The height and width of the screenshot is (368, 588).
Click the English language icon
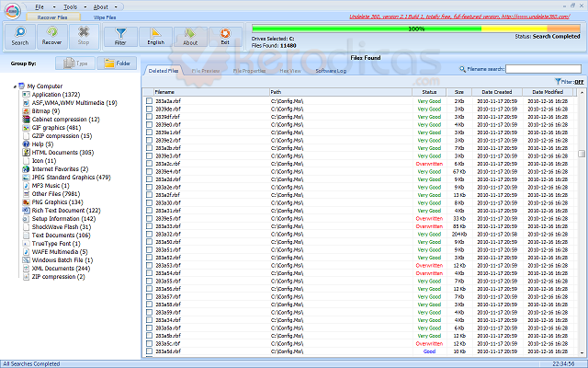click(x=156, y=35)
